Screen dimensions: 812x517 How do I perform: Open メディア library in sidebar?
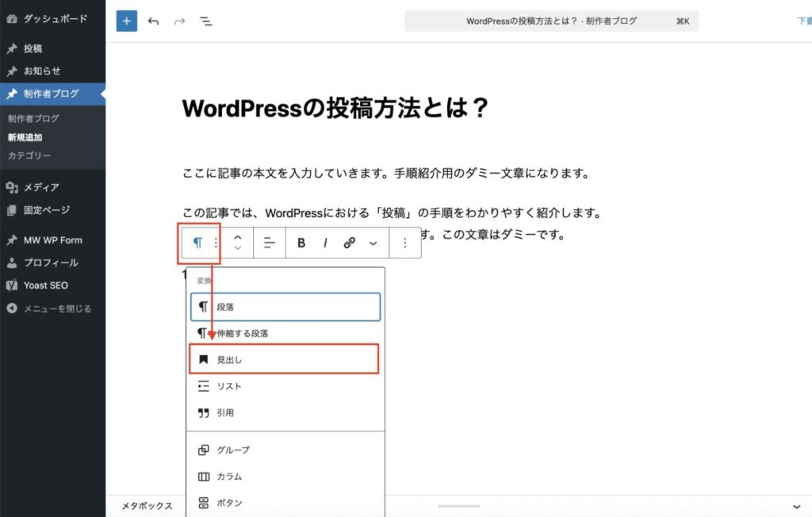[53, 187]
